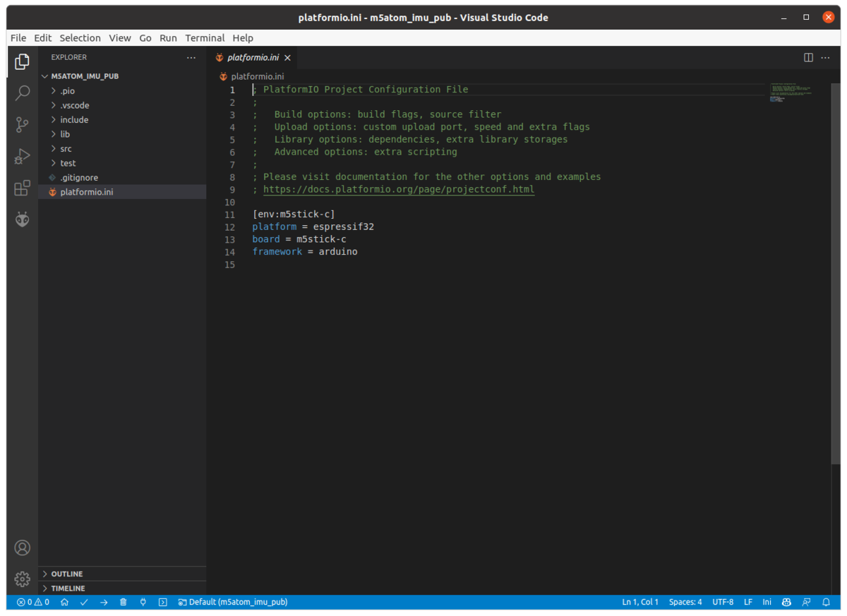Image resolution: width=847 pixels, height=616 pixels.
Task: Click the PlatformIO Upload arrow in status bar
Action: [x=104, y=602]
